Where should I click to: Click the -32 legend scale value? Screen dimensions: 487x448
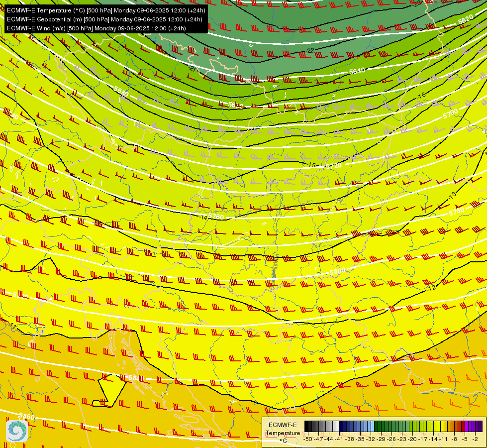point(370,440)
